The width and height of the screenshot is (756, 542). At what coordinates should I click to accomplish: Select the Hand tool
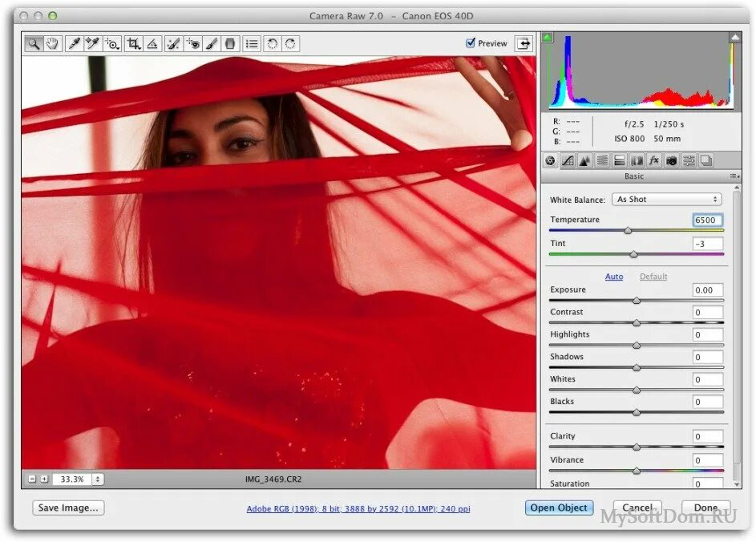pos(52,44)
